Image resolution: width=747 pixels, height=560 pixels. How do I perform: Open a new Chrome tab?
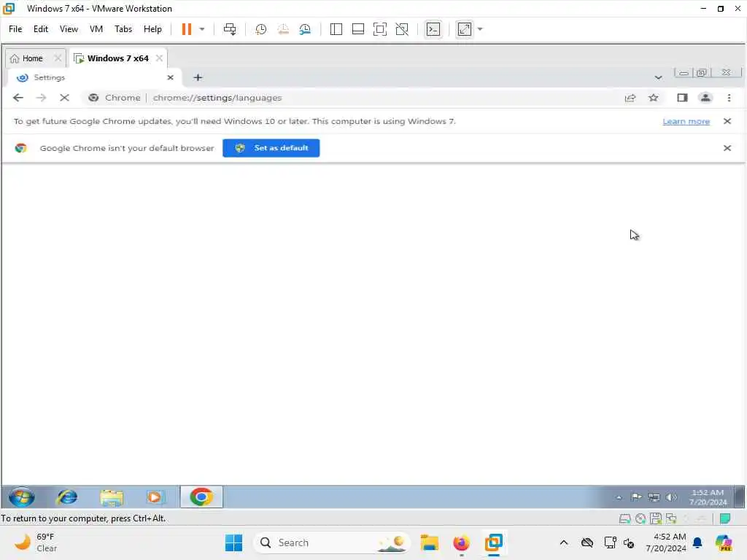(x=198, y=77)
